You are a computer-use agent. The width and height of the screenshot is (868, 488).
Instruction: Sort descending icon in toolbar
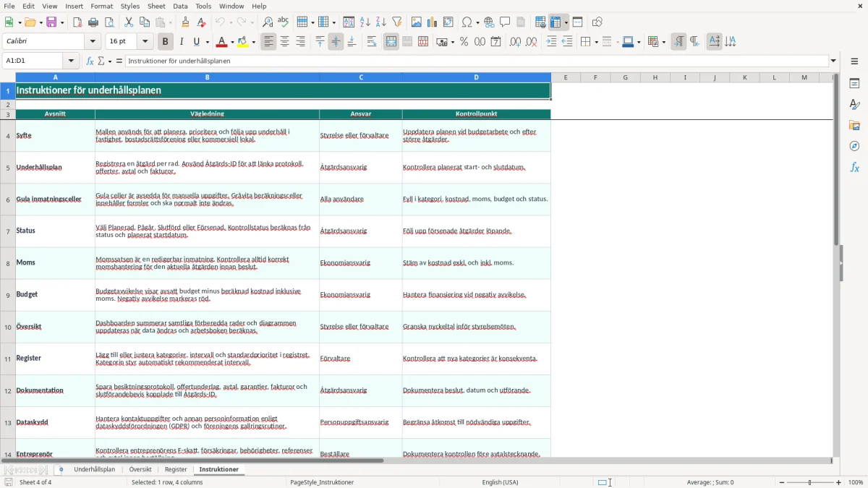[381, 22]
